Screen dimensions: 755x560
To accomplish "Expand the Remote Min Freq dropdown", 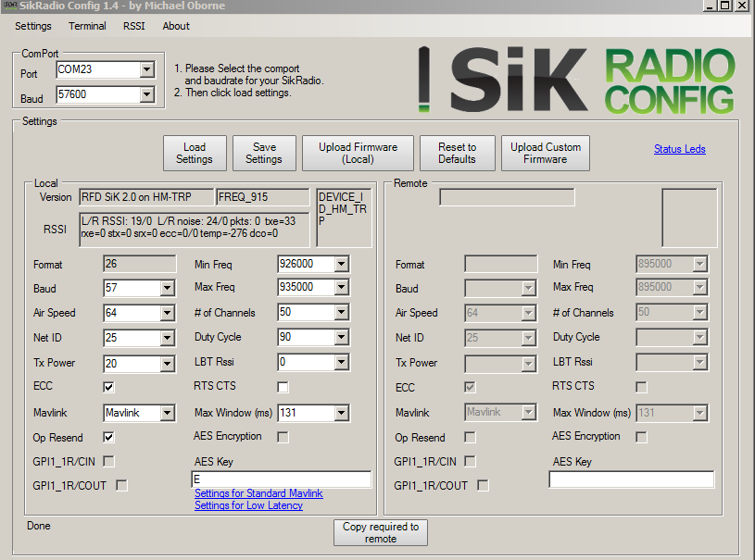I will point(699,264).
